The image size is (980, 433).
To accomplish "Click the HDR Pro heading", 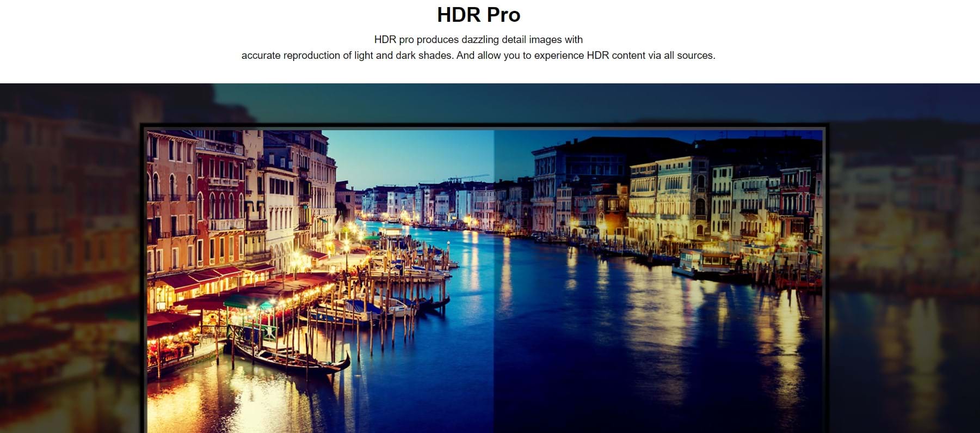I will coord(478,15).
